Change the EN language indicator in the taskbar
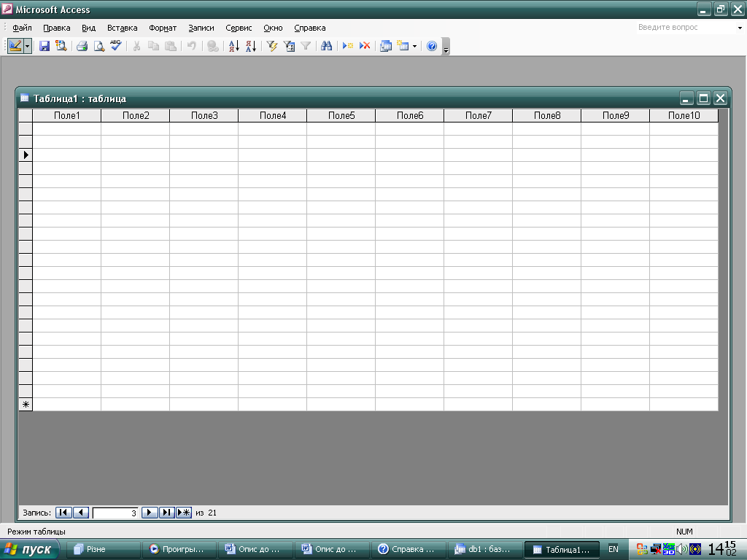The width and height of the screenshot is (747, 560). click(x=613, y=549)
